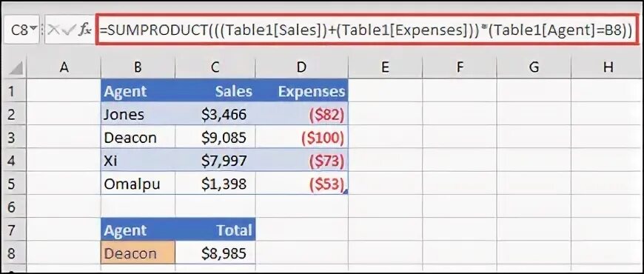
Task: Select the Omalpu agent cell
Action: coord(138,184)
